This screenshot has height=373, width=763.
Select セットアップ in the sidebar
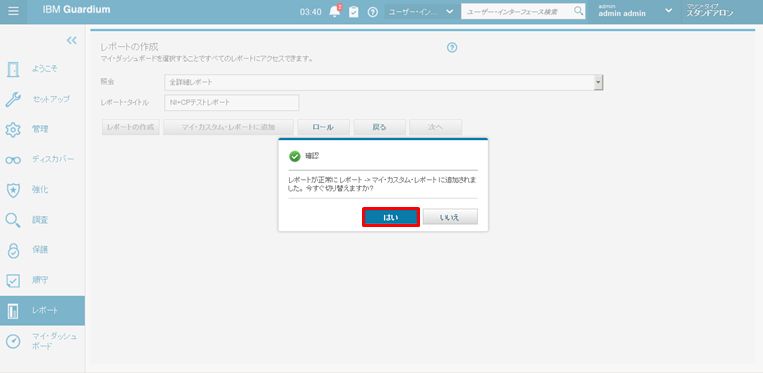(51, 99)
